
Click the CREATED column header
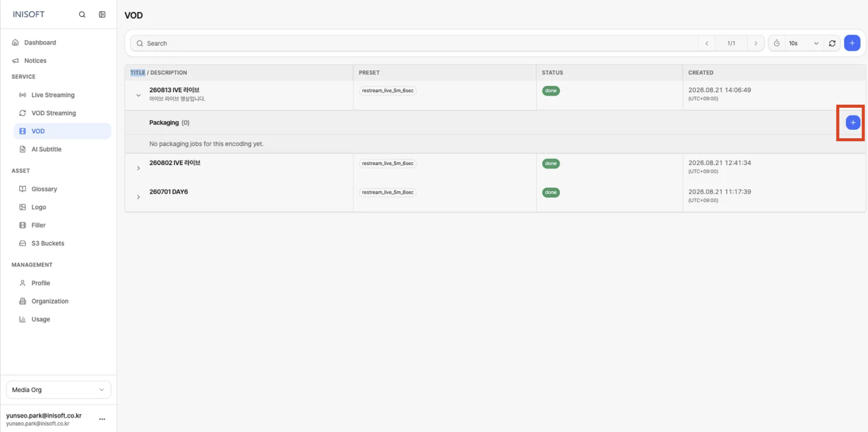tap(700, 73)
